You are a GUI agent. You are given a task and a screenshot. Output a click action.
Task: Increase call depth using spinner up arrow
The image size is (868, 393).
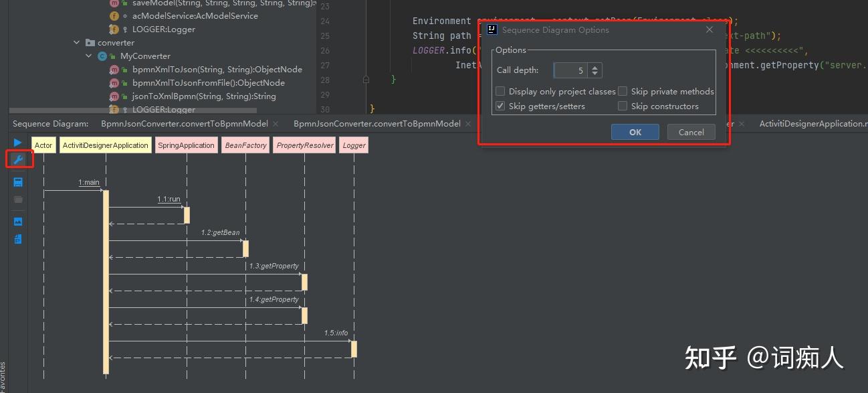(x=595, y=66)
